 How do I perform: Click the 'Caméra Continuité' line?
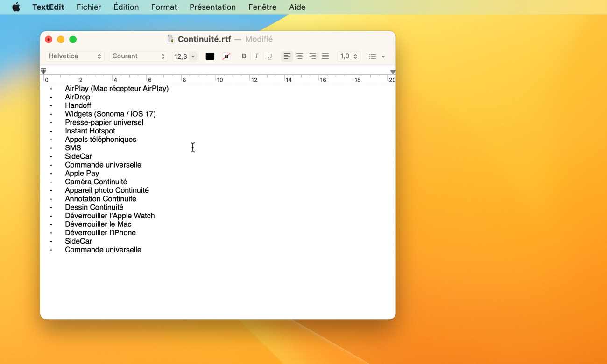pyautogui.click(x=96, y=182)
